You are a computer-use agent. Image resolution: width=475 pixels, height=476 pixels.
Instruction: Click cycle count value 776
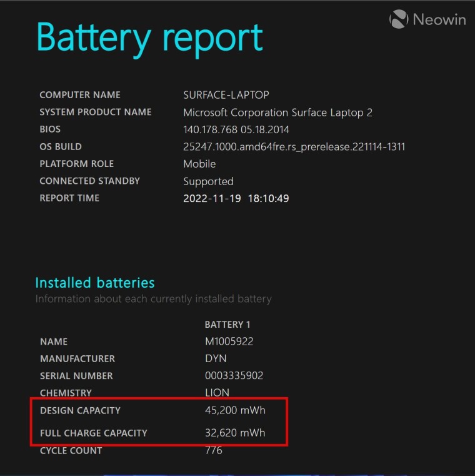pyautogui.click(x=214, y=450)
